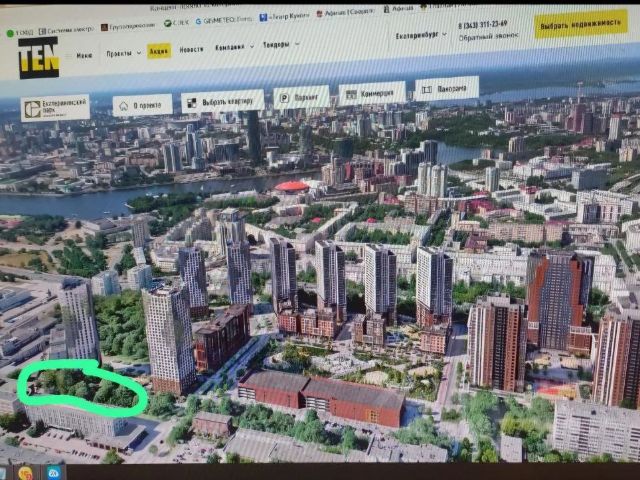
Task: Switch to the Паркинг tab
Action: tap(301, 97)
